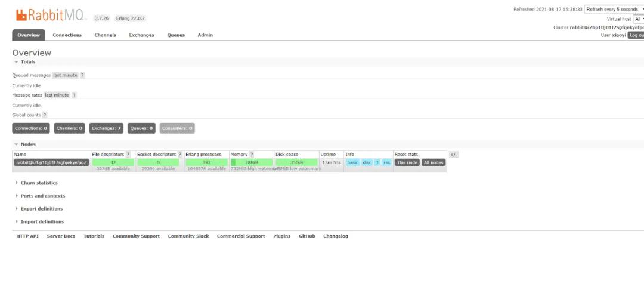Viewport: 644px width, 296px height.
Task: Click Socket descriptors help question mark
Action: (180, 155)
